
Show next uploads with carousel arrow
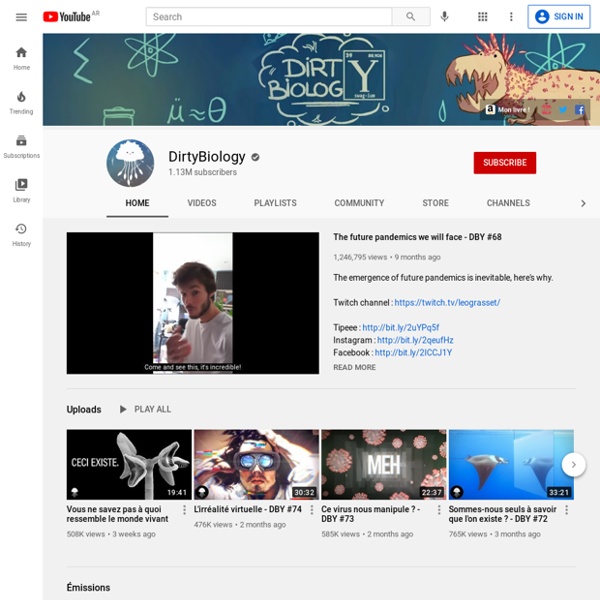[x=573, y=465]
